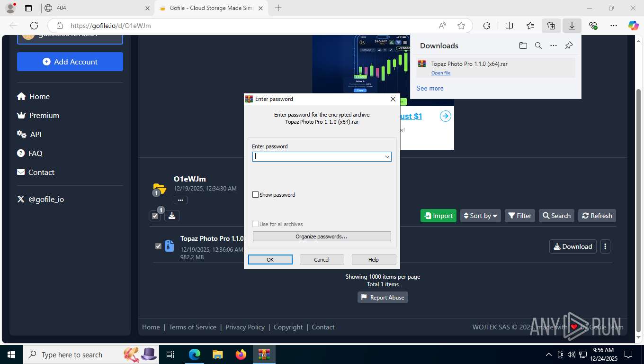Go to Home in Gofile sidebar
The height and width of the screenshot is (364, 644).
pyautogui.click(x=33, y=96)
